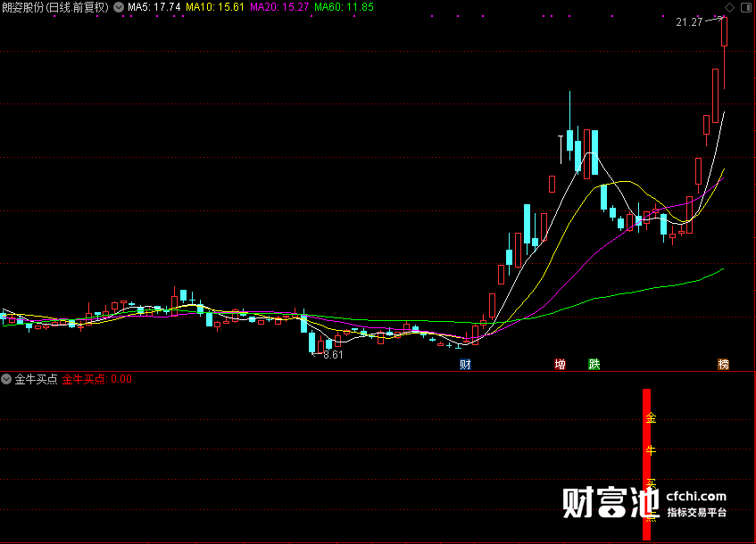
Task: Select the MA5 moving average label
Action: coord(154,7)
